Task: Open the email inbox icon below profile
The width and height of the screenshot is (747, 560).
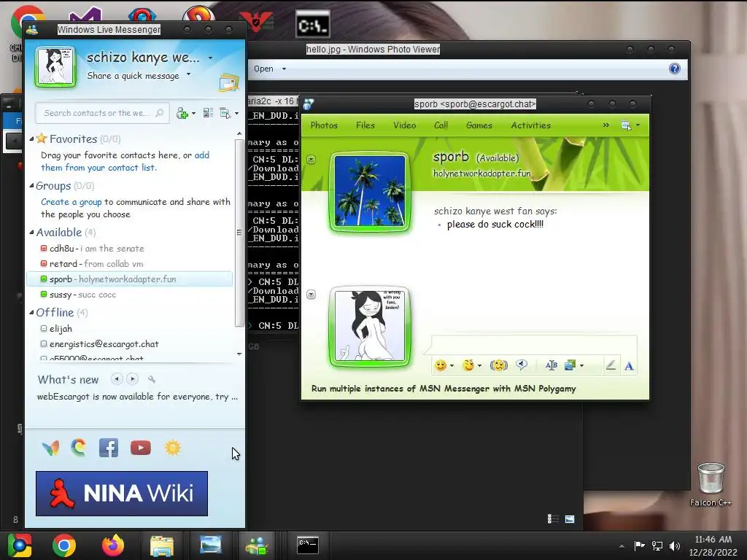Action: pyautogui.click(x=228, y=82)
